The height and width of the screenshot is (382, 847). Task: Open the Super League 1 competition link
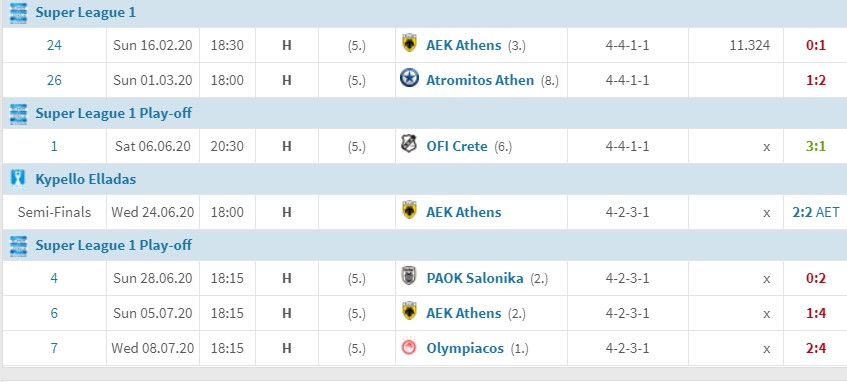point(85,13)
